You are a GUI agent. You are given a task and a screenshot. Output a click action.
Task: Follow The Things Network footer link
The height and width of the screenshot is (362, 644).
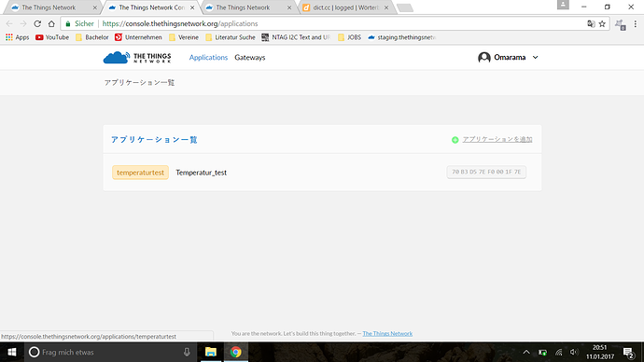[x=387, y=333]
